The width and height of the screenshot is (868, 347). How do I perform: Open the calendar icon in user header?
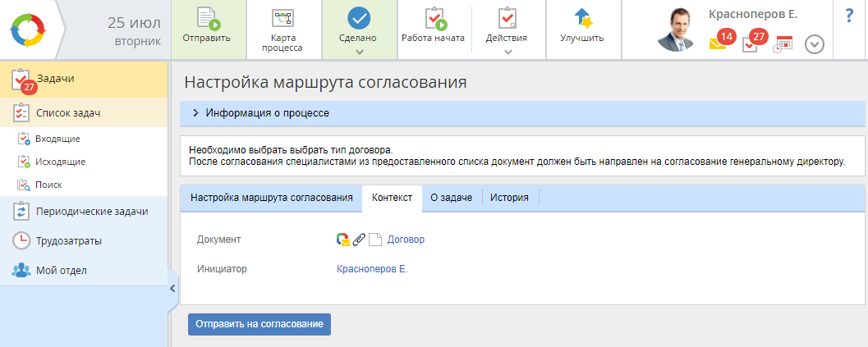click(783, 44)
